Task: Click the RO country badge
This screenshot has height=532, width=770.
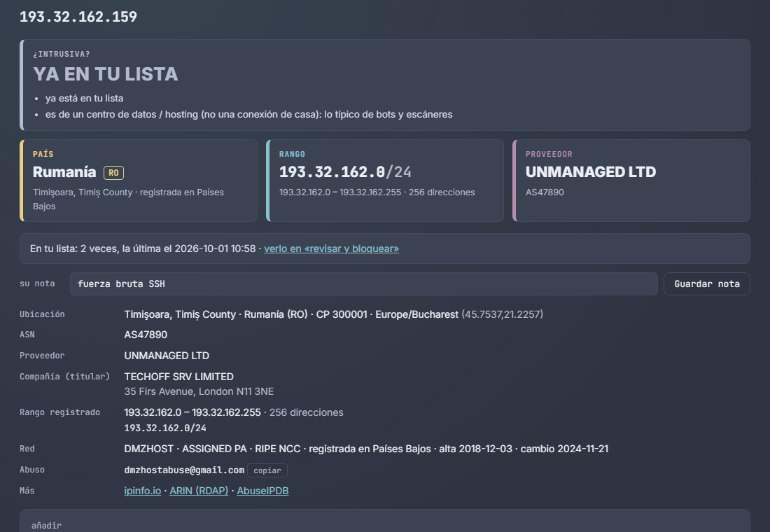Action: (x=113, y=173)
